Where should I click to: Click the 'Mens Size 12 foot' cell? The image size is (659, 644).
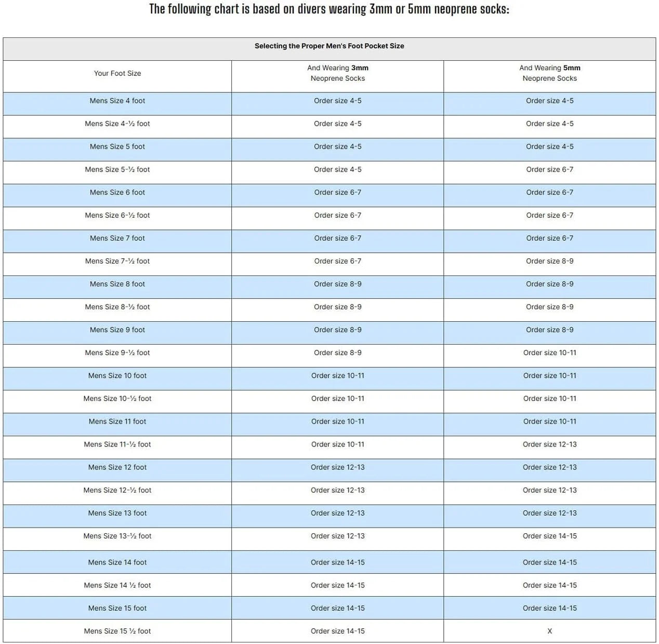click(117, 467)
